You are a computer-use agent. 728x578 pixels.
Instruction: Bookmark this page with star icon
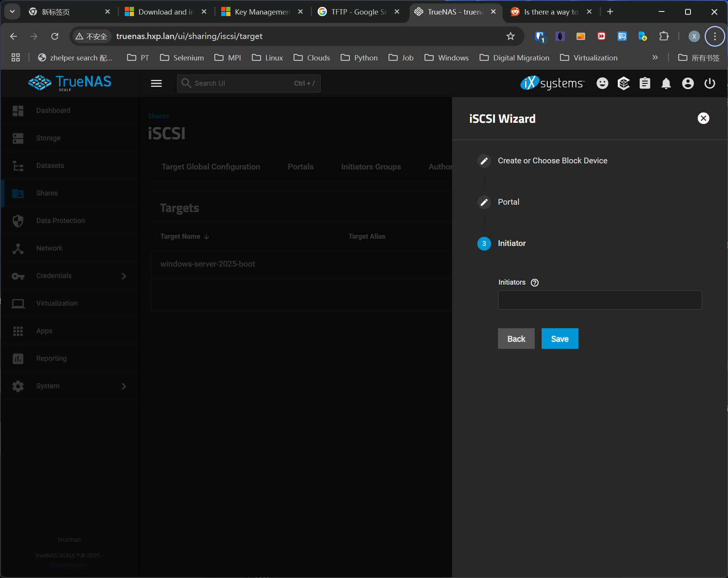point(510,36)
